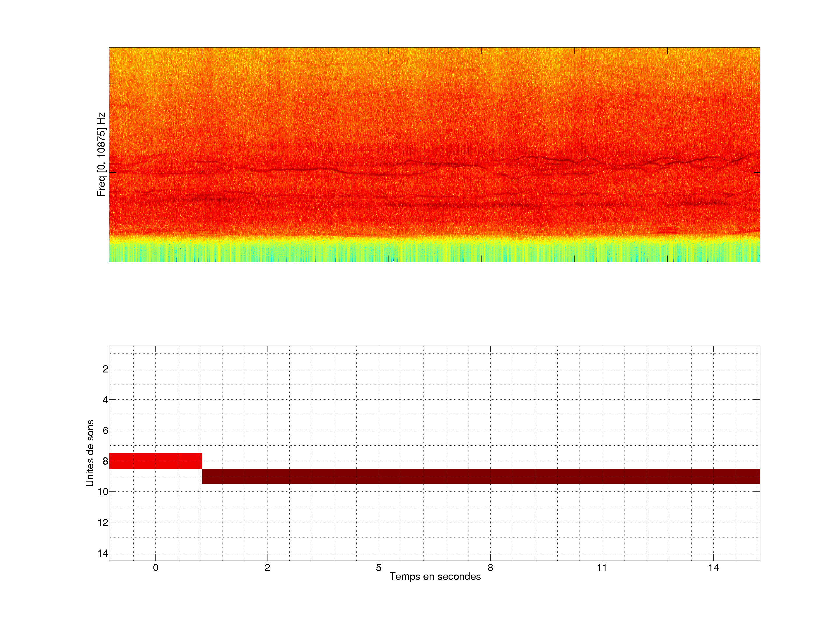Click y-axis tick label 4
Viewport: 840px width, 630px height.
105,400
